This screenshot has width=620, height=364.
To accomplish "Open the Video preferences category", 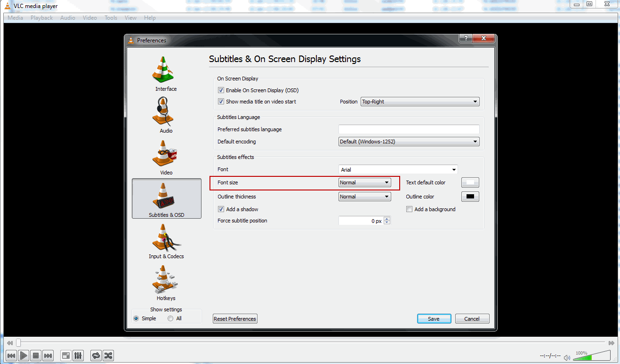I will point(166,158).
